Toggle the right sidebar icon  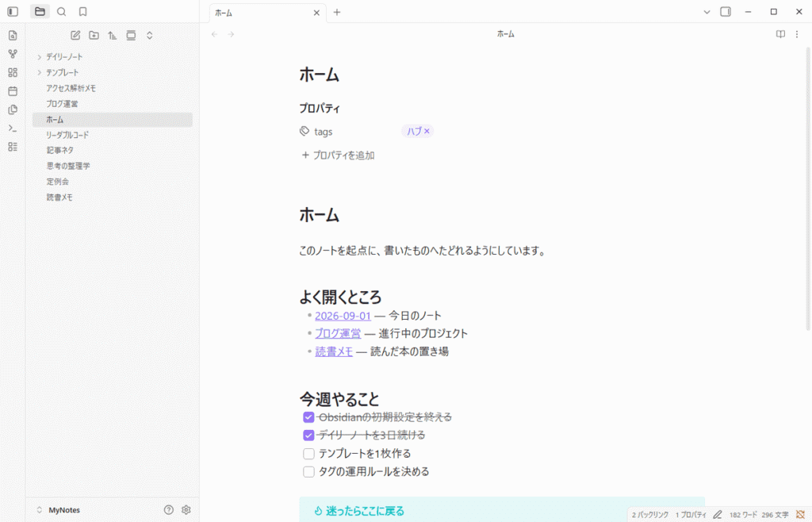(x=726, y=11)
